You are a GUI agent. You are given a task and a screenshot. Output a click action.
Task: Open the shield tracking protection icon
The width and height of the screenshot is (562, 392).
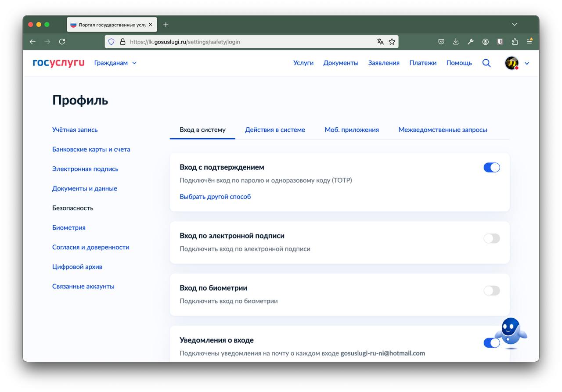(111, 42)
